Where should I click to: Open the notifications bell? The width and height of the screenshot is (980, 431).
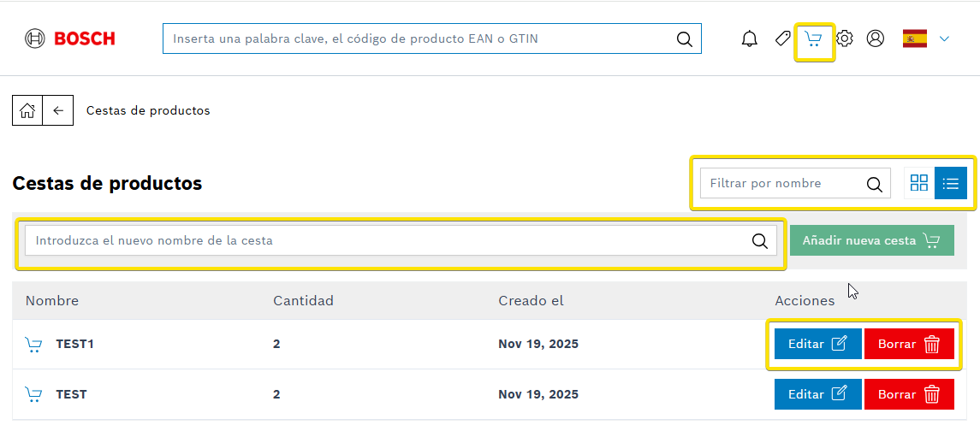(x=750, y=38)
